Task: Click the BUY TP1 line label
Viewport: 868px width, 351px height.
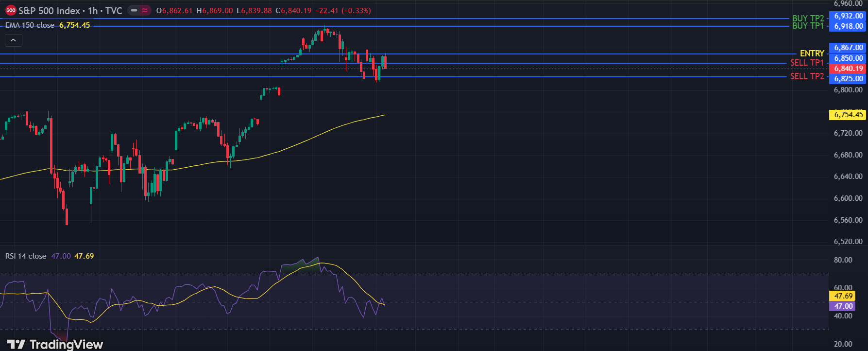Action: [x=808, y=26]
